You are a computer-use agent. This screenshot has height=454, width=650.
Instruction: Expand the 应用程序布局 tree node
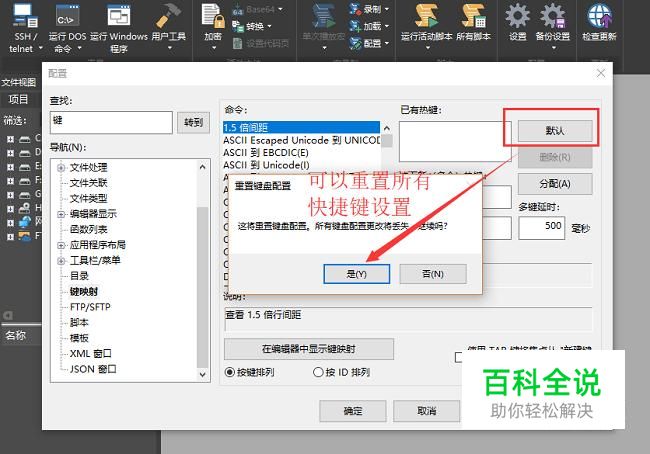click(x=61, y=245)
